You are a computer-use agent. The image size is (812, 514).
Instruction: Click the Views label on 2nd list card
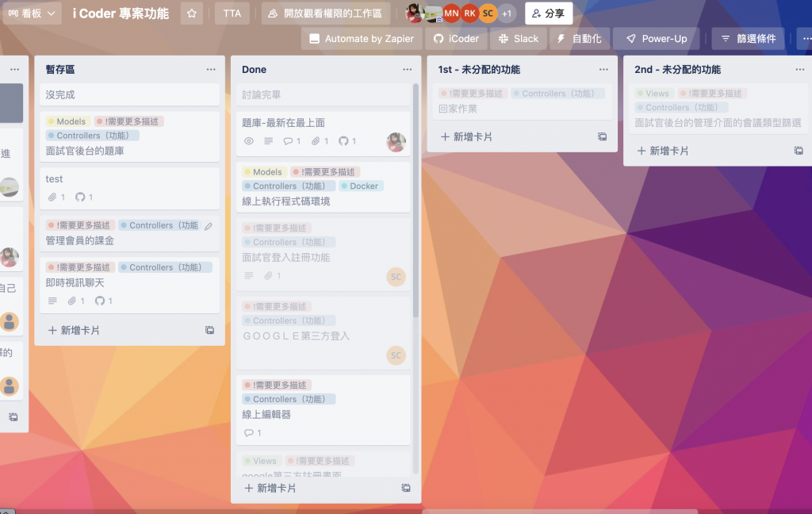(x=653, y=94)
